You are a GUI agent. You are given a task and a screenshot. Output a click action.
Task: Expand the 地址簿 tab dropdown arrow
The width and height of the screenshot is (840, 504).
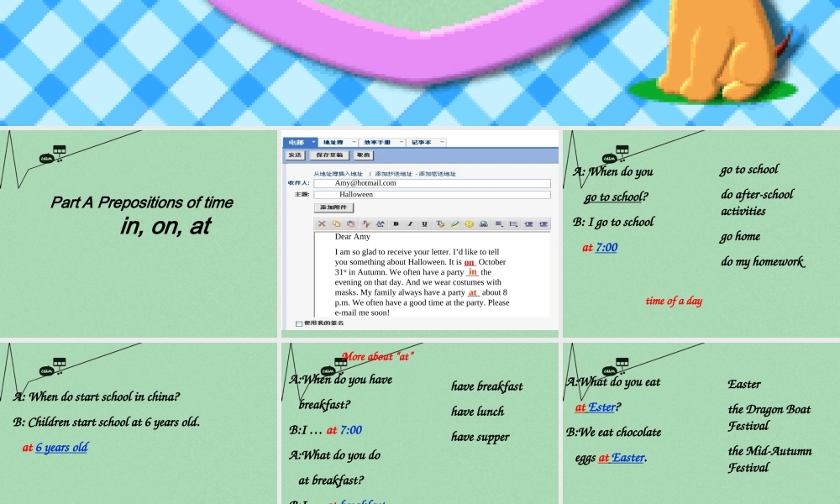pyautogui.click(x=354, y=143)
